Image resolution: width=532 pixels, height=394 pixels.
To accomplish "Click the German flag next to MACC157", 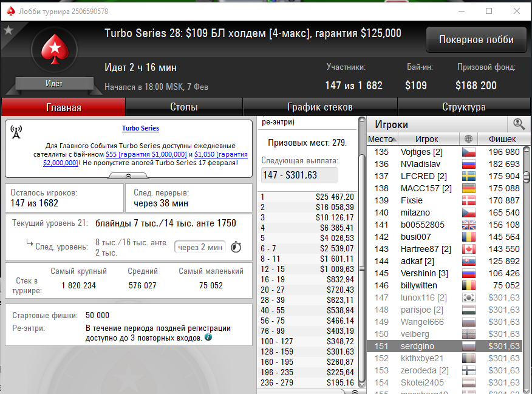I will pos(469,189).
